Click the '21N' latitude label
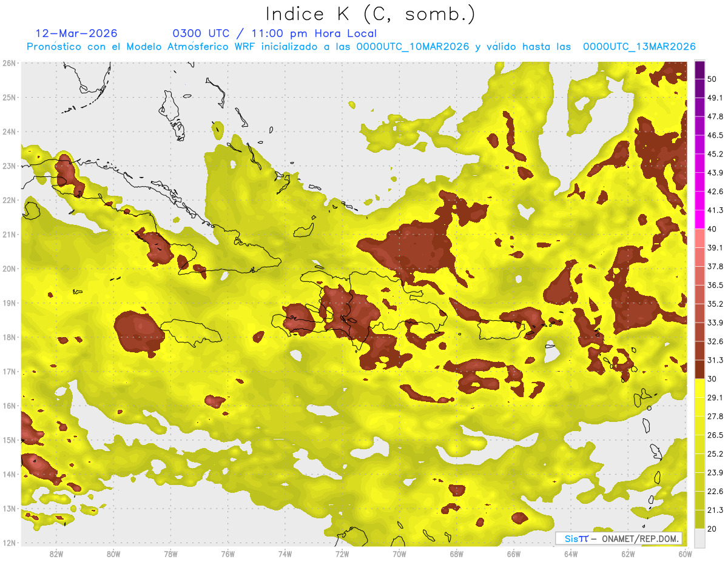Screen dimensions: 728x562 (x=9, y=234)
